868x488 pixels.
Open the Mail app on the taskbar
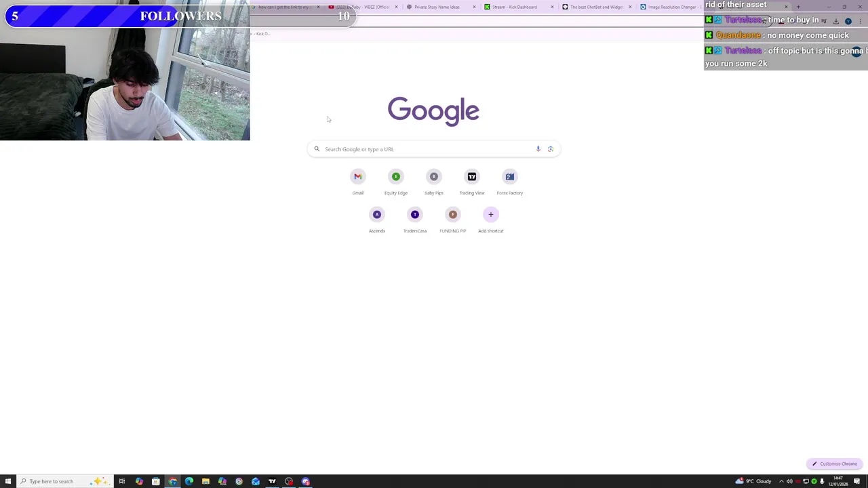[256, 481]
